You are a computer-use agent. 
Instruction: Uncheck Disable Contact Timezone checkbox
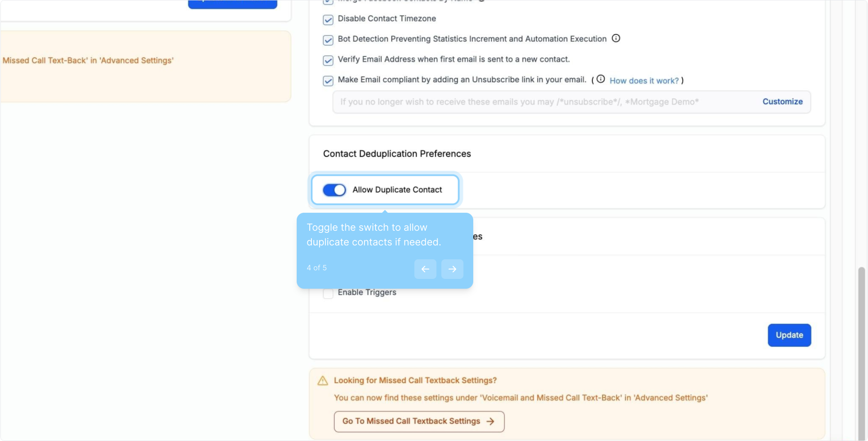coord(328,20)
